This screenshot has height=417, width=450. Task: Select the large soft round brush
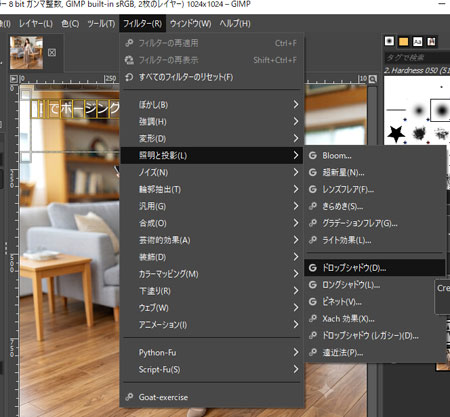(442, 110)
